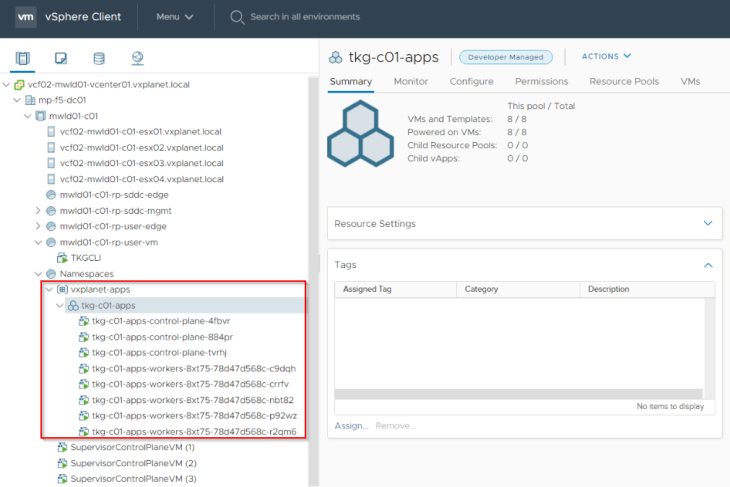The image size is (730, 487).
Task: Click VM icon for workers c9dqh node
Action: point(84,369)
